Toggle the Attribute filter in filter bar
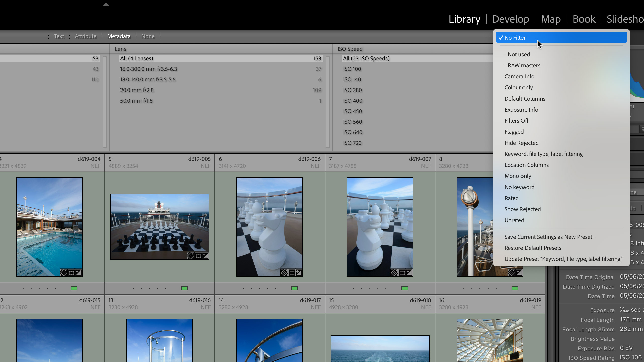 [86, 36]
